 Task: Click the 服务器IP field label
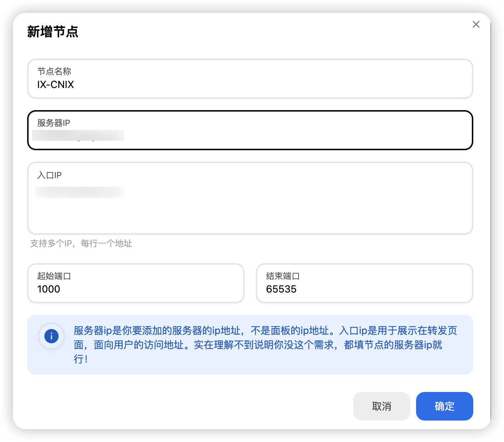click(54, 123)
